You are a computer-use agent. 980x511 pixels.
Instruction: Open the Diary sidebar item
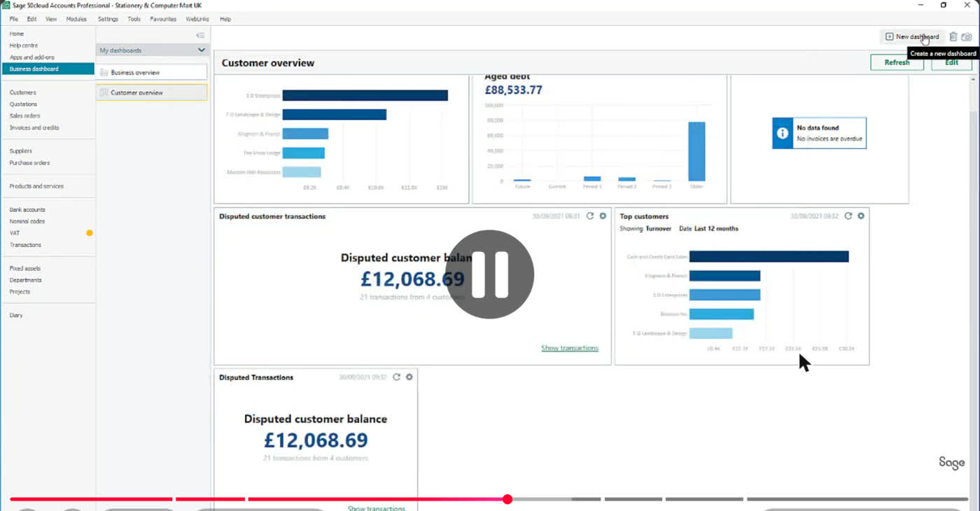pos(16,315)
